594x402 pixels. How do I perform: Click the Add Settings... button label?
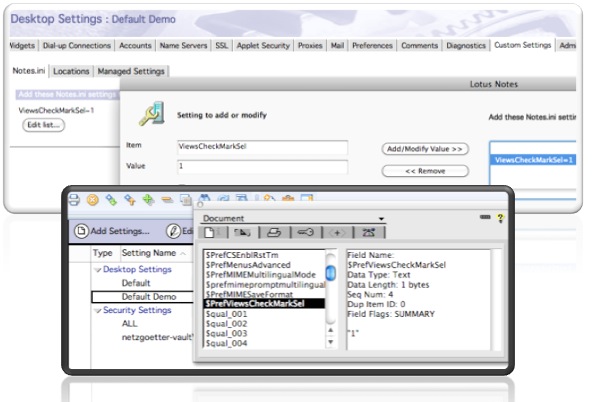click(120, 231)
